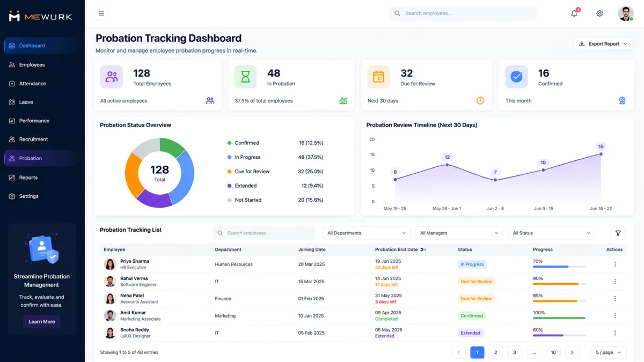
Task: Click the orange clock icon beside Next 30 days
Action: point(480,100)
